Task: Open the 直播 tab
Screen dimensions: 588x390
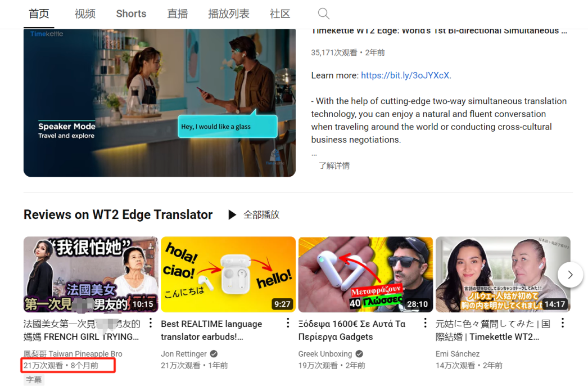Action: point(178,14)
